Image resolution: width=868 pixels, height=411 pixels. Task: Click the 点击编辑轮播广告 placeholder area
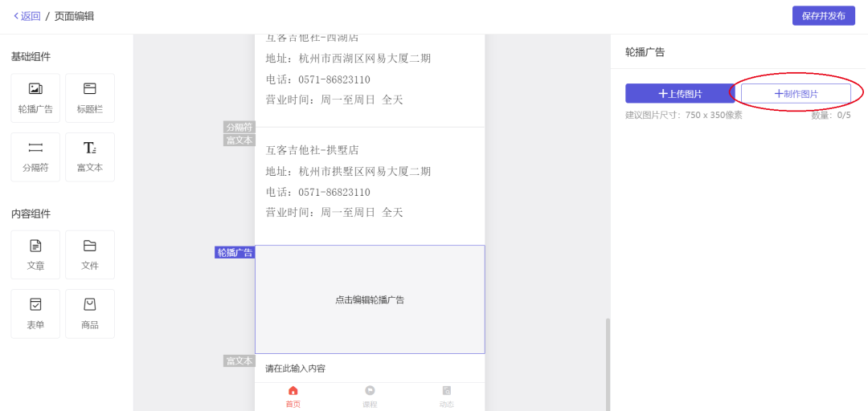click(x=370, y=299)
